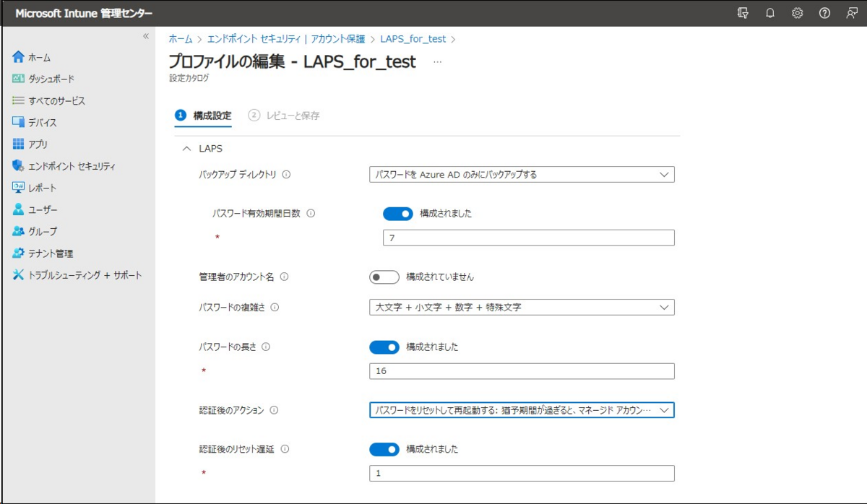
Task: Click the Groups people icon
Action: point(19,231)
